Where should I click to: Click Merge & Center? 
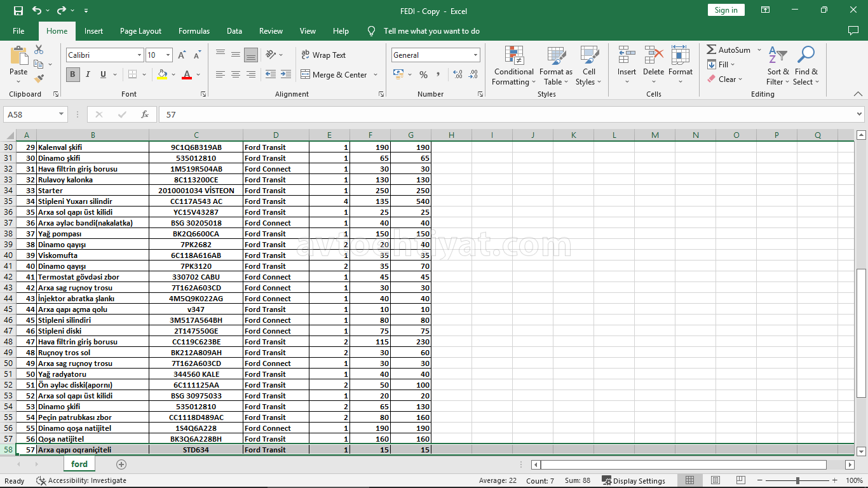[x=334, y=74]
